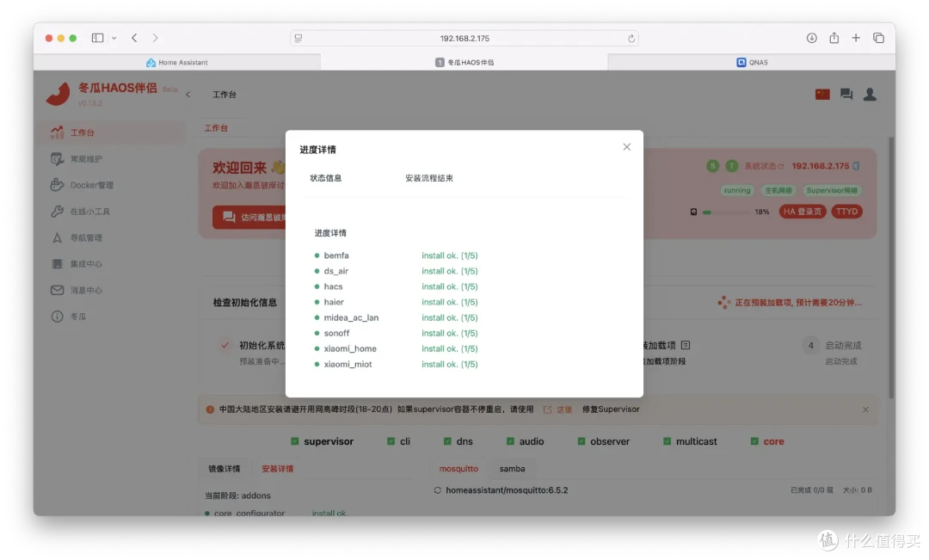Screen dimensions: 929x560
Task: Toggle the supervisor checkbox
Action: [294, 441]
